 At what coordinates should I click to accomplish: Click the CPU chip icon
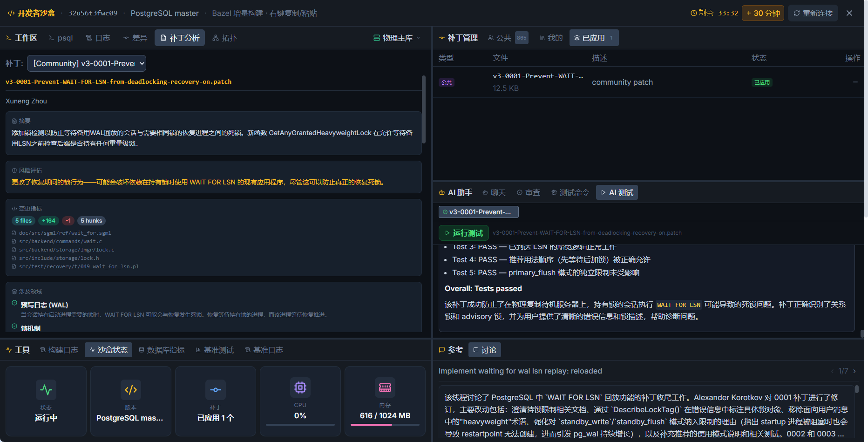(x=300, y=388)
